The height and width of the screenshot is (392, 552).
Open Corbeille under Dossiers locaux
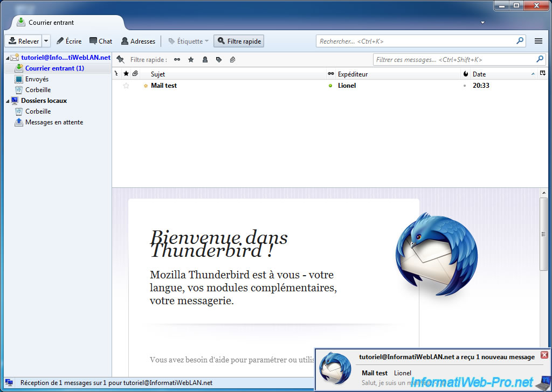coord(38,111)
